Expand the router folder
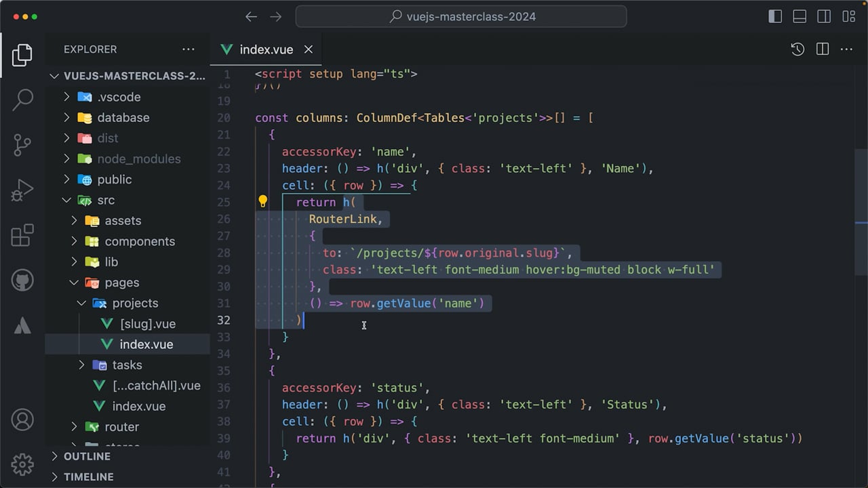The width and height of the screenshot is (868, 488). pyautogui.click(x=127, y=427)
